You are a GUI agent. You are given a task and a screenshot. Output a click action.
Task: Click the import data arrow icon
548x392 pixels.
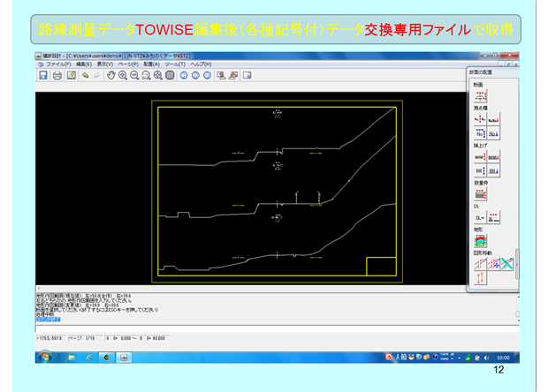pos(221,75)
